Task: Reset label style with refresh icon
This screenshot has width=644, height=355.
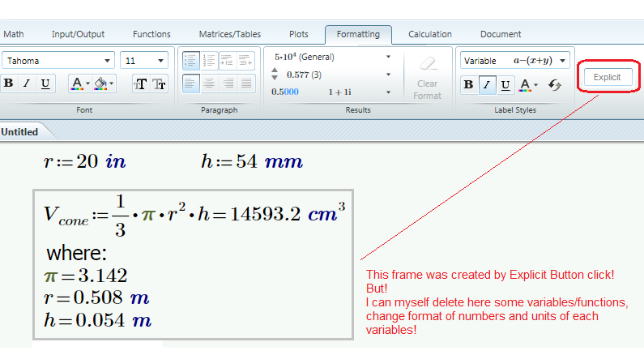Action: pyautogui.click(x=554, y=85)
